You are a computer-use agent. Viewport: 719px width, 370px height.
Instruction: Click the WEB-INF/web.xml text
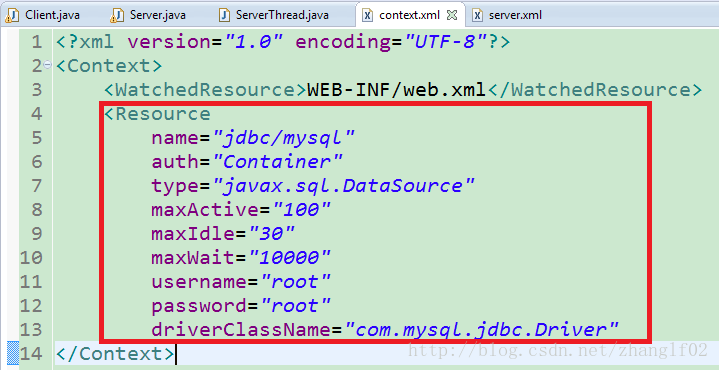click(x=396, y=90)
